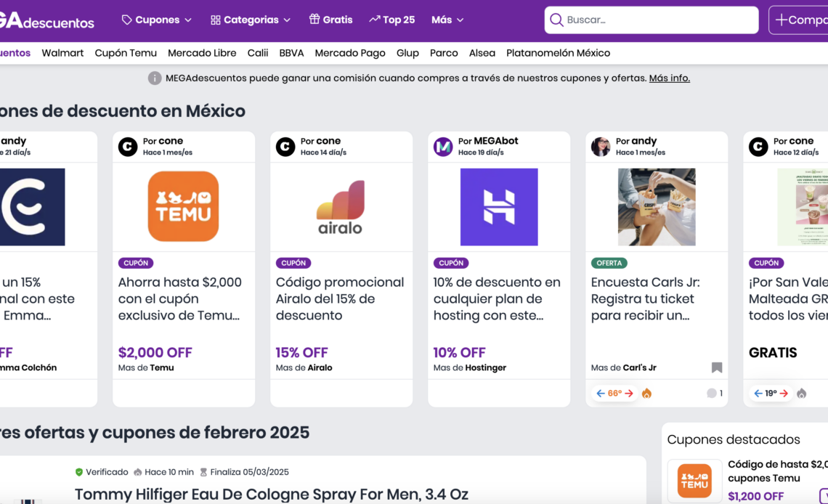Click the grey flame on the malteada card

(x=802, y=393)
